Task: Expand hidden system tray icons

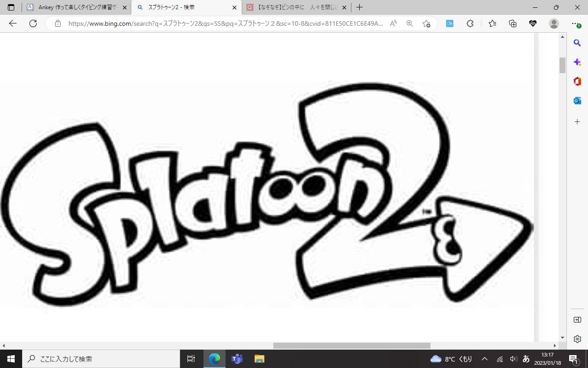Action: pos(485,359)
